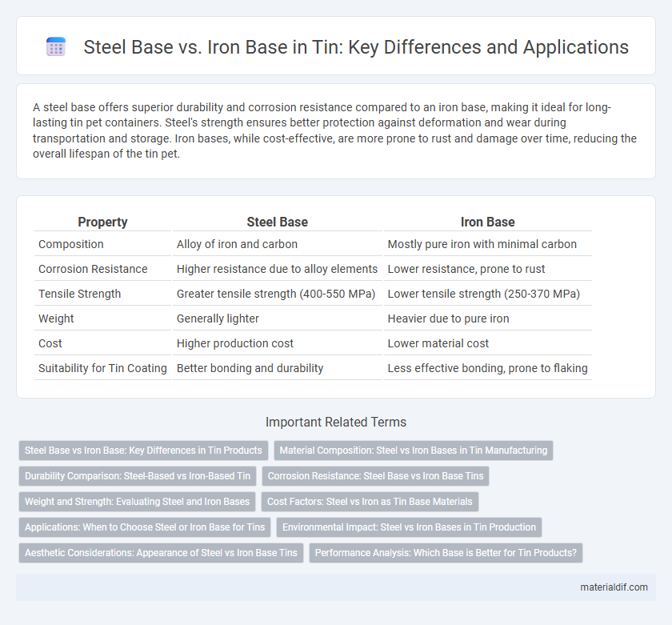Image resolution: width=672 pixels, height=625 pixels.
Task: Select the 'Corrosion Resistance' row label
Action: coord(93,269)
